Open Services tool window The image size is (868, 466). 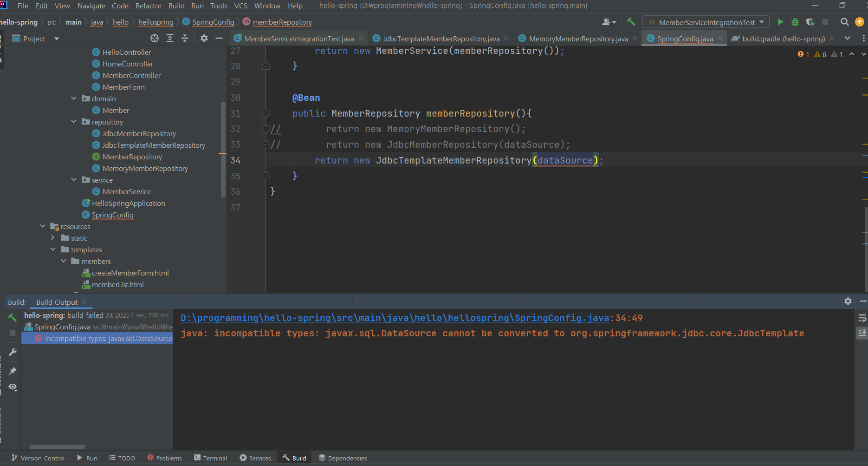[x=255, y=458]
